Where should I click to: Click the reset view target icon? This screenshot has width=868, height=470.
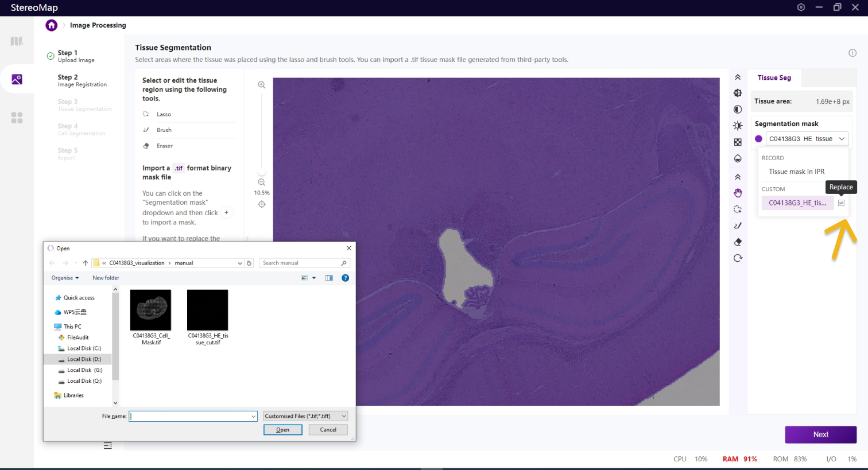(262, 204)
